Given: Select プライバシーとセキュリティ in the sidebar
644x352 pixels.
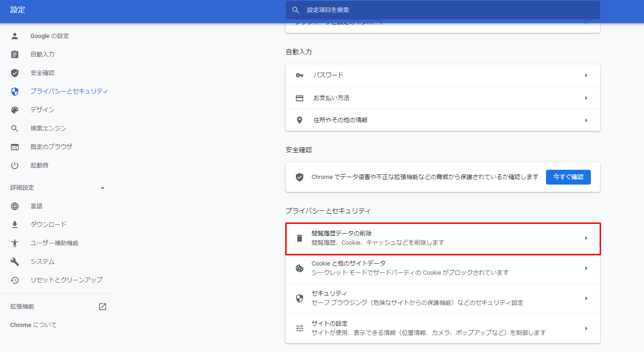Looking at the screenshot, I should (69, 92).
